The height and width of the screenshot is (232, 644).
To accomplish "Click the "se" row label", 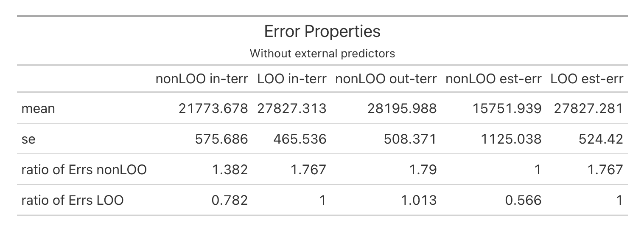I will coord(28,139).
